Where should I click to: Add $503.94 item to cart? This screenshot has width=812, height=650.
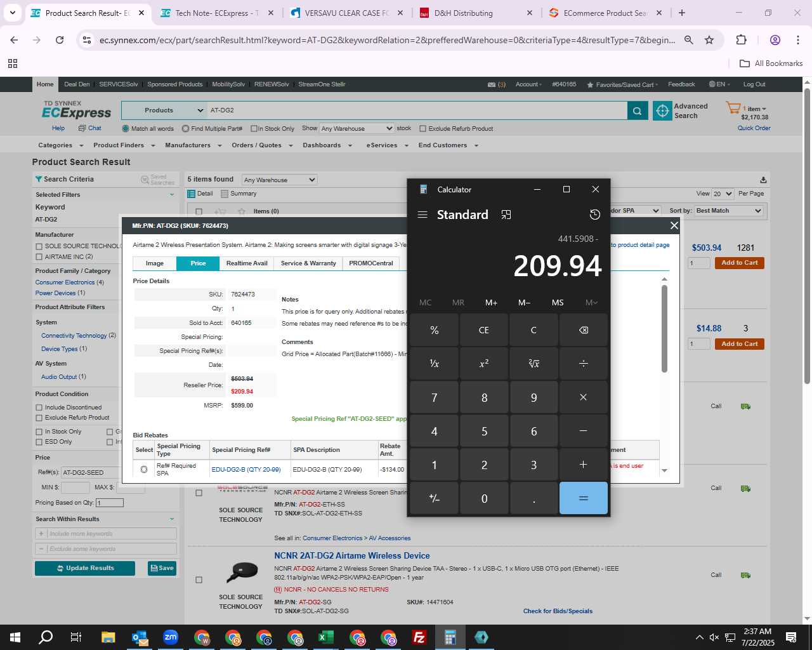click(x=739, y=263)
